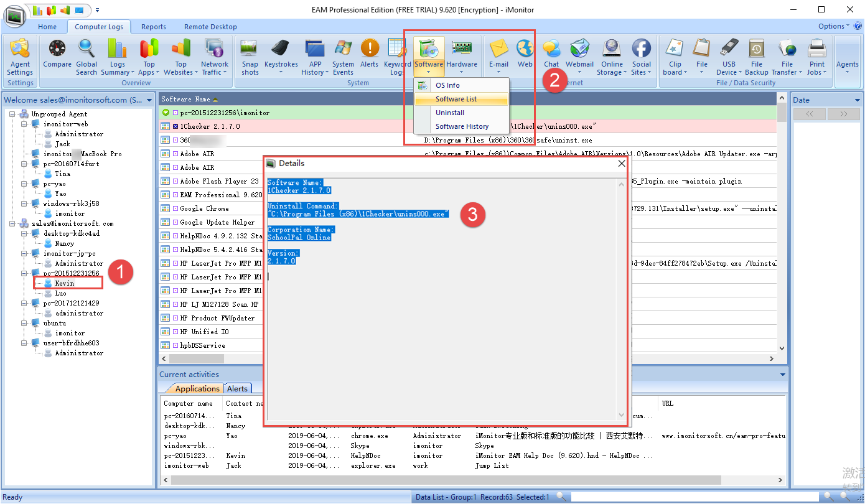This screenshot has height=504, width=865.
Task: Open Chat logs
Action: [x=551, y=57]
